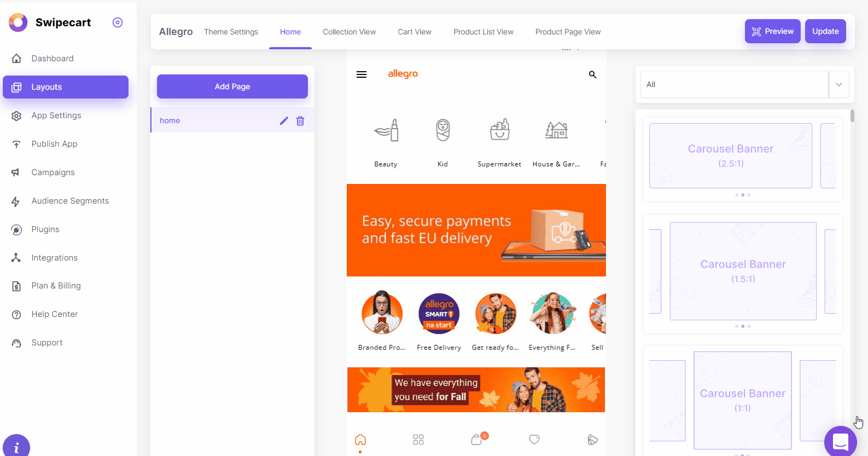Switch to the Collection View tab
The width and height of the screenshot is (868, 456).
[349, 32]
